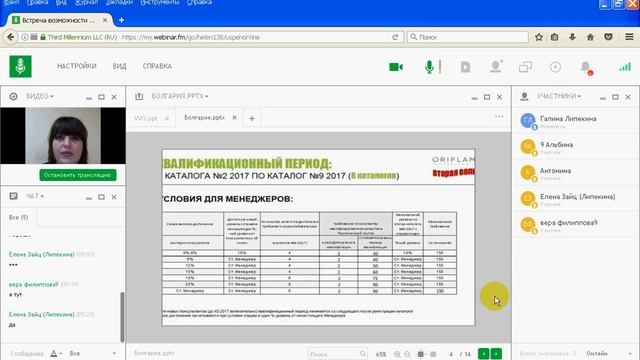This screenshot has width=640, height=360.
Task: Expand the ВИДЕО panel dropdown
Action: pos(40,96)
